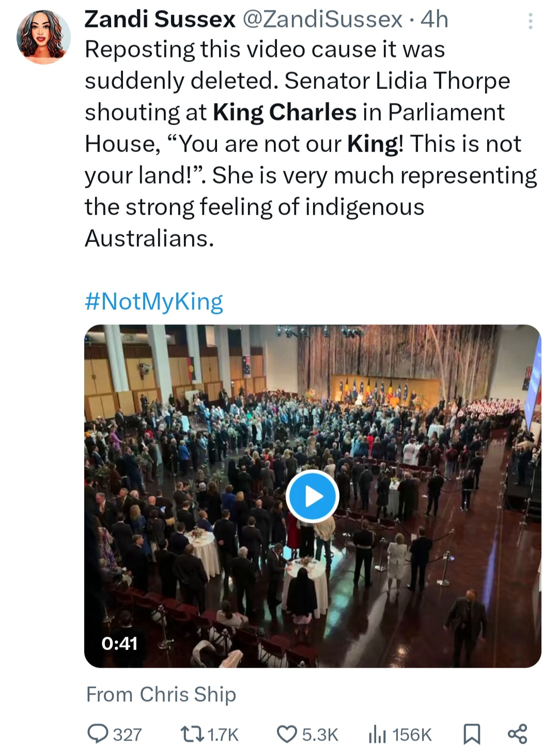Viewport: 558px width, 756px height.
Task: Open the #NotMyKing hashtag
Action: click(x=154, y=301)
